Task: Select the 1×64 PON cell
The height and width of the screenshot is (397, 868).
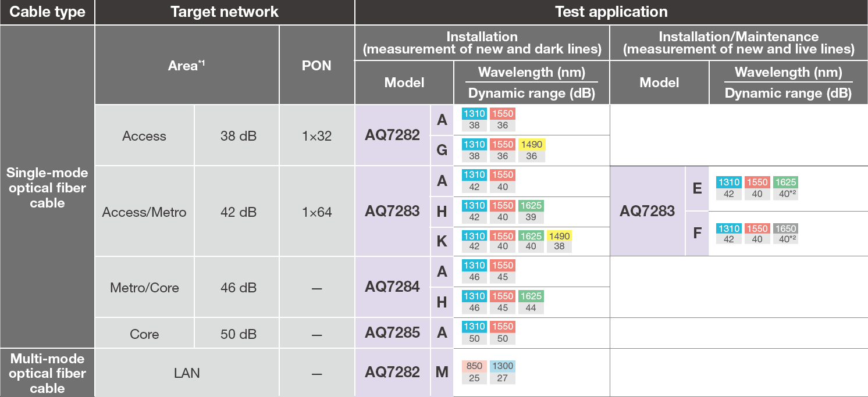Action: pos(316,212)
